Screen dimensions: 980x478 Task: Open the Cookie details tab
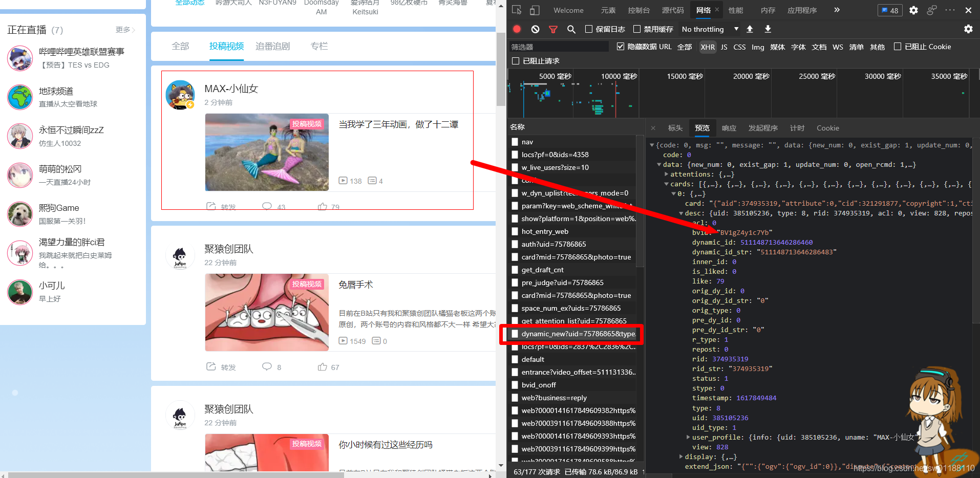click(x=827, y=128)
